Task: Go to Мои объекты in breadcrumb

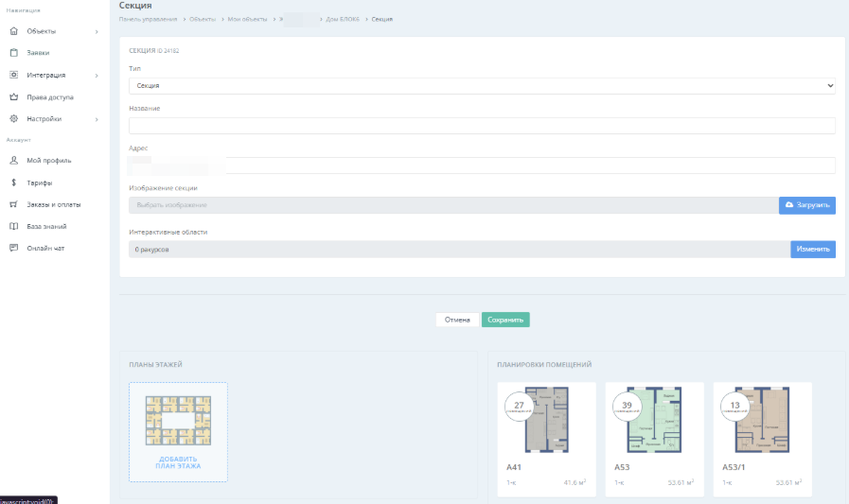Action: pos(247,19)
